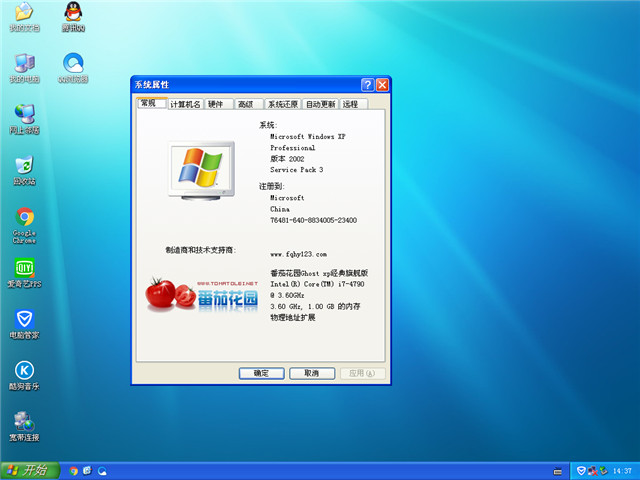The width and height of the screenshot is (640, 480).
Task: Click the www.fqhy123.com text
Action: pyautogui.click(x=298, y=254)
